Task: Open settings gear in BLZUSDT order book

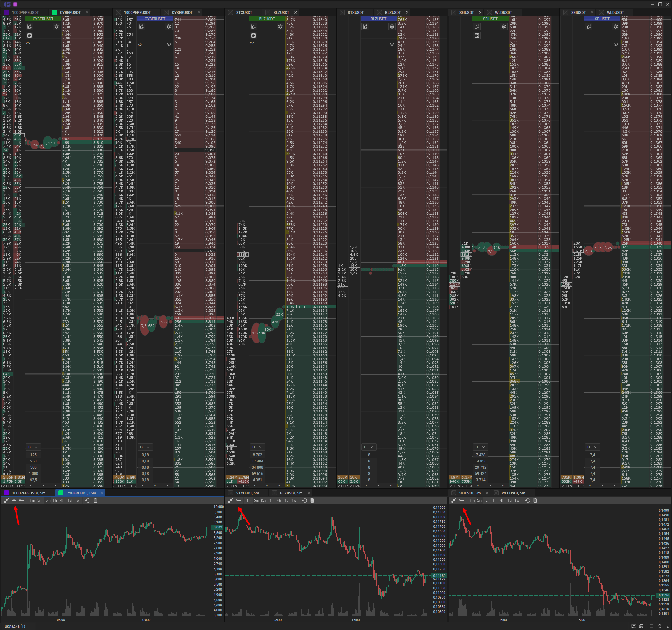Action: click(280, 26)
